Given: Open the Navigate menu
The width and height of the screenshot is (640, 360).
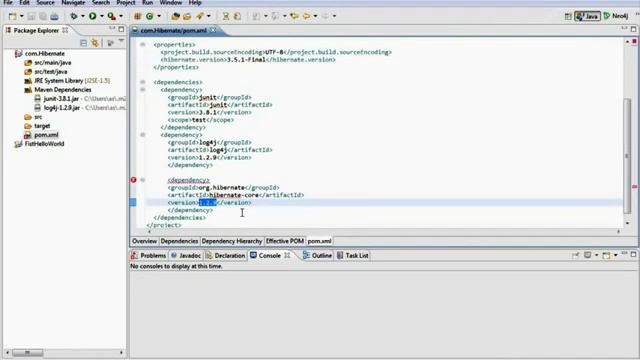Looking at the screenshot, I should point(73,2).
